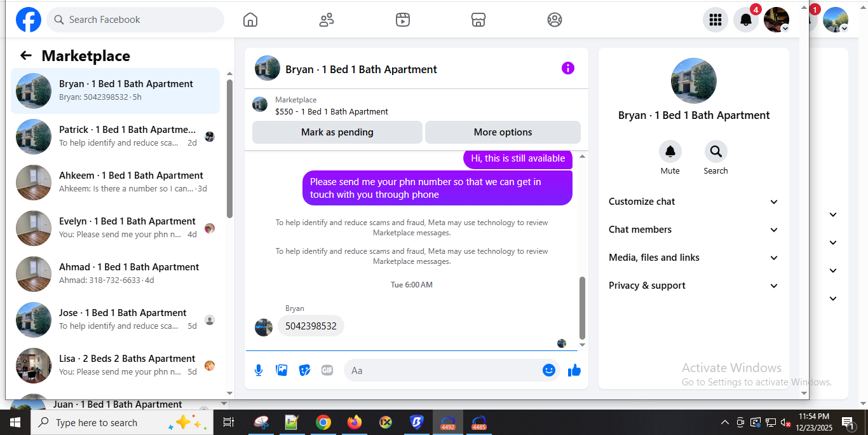Open the emoji picker smiley
Viewport: 868px width, 435px height.
tap(549, 370)
